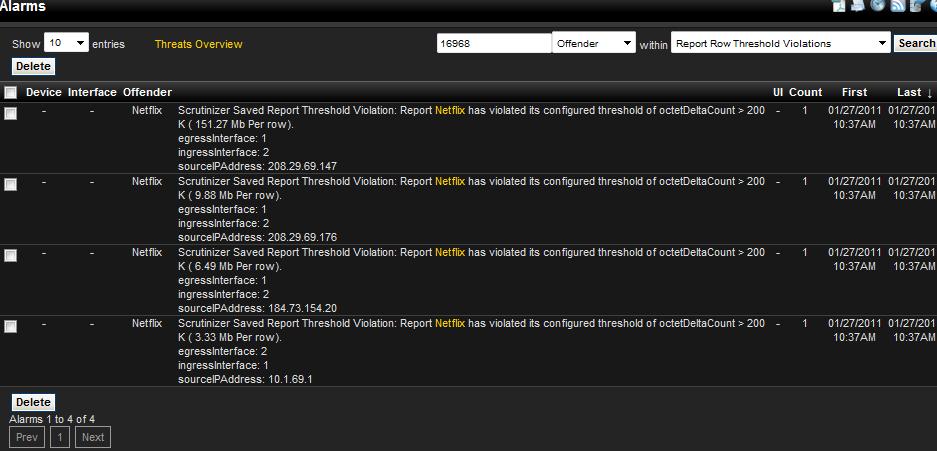The height and width of the screenshot is (451, 937).
Task: Click 'egressInterface: 2' in the 10.1.69.1 row
Action: (x=222, y=351)
